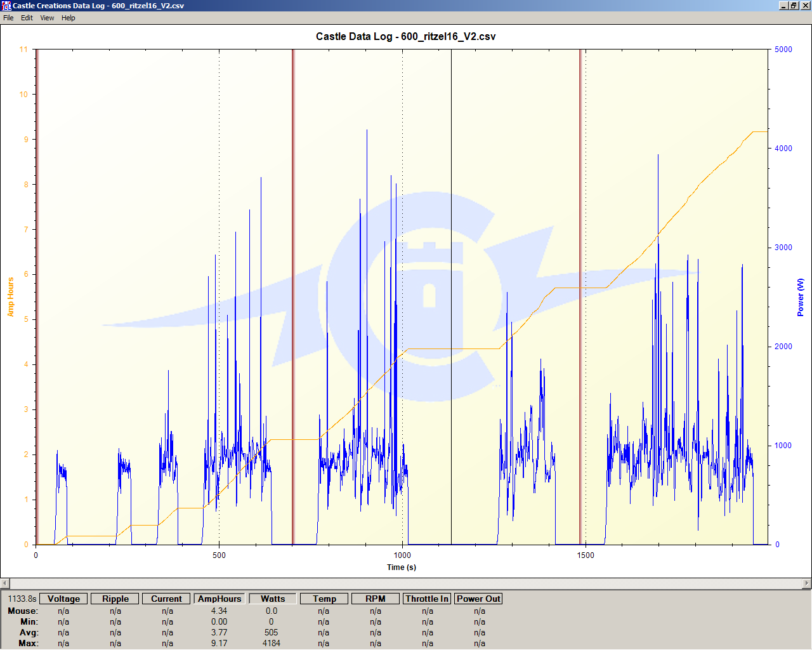Toggle the Voltage series button
This screenshot has width=812, height=650.
pos(63,599)
